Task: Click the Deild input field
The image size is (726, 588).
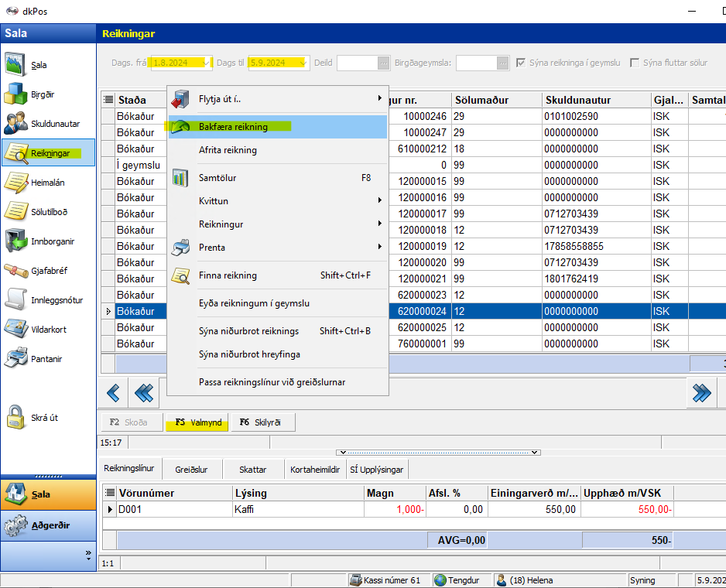Action: coord(357,63)
